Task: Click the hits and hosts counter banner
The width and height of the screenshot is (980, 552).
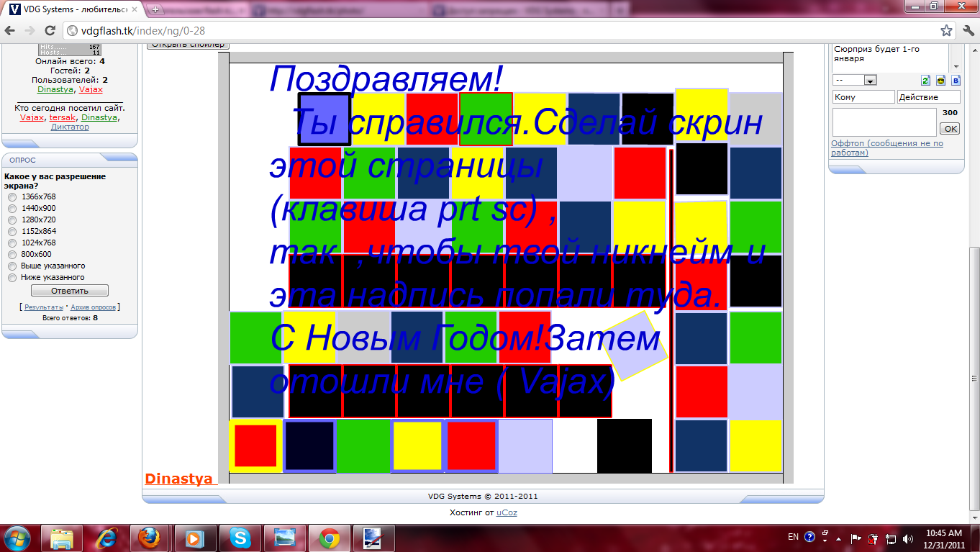Action: coord(70,49)
